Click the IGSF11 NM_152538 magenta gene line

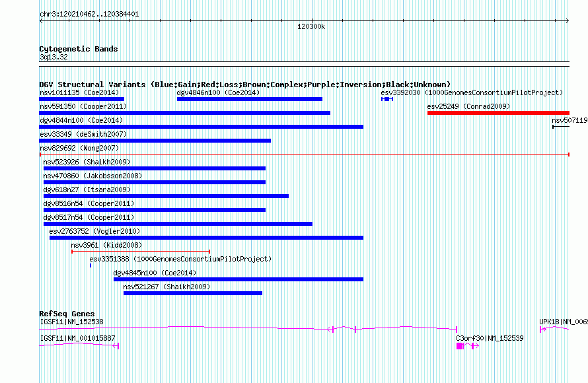pos(248,328)
